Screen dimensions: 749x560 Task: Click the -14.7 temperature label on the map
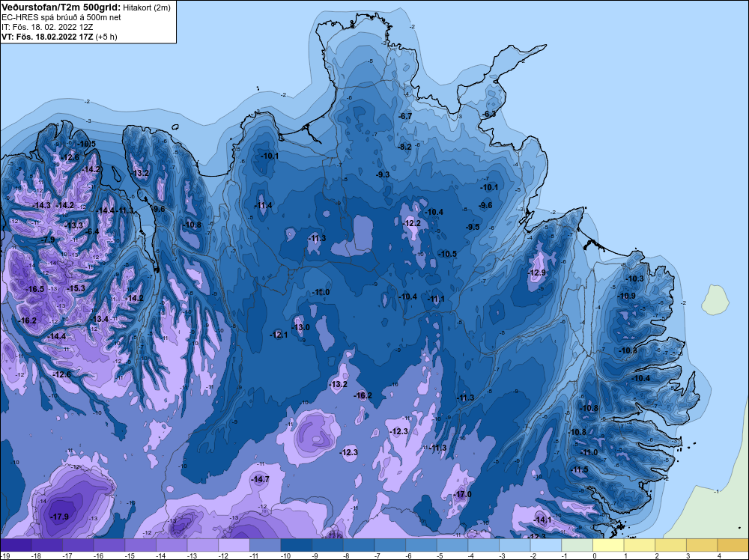tap(260, 479)
